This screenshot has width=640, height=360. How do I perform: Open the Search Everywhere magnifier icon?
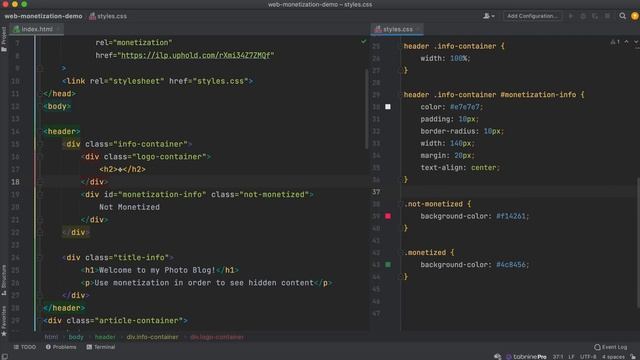(622, 16)
